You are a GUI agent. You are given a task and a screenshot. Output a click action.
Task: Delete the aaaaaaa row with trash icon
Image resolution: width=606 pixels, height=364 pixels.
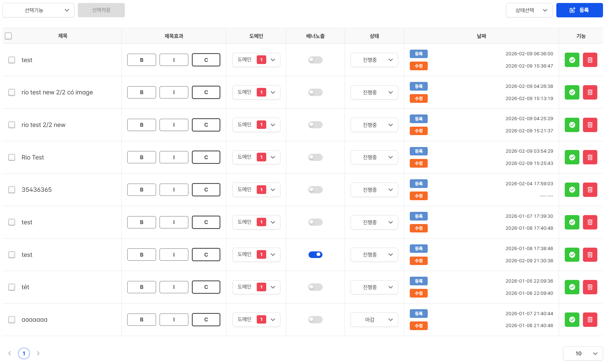590,320
